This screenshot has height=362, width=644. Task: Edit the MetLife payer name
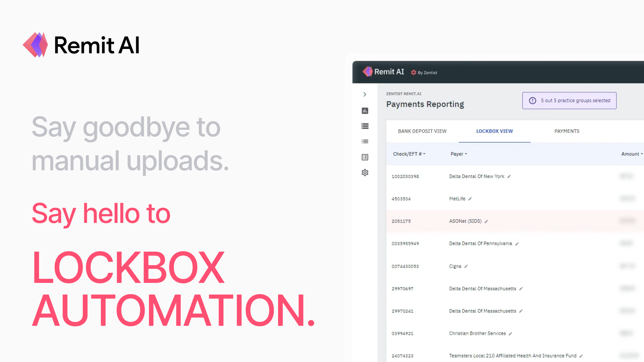pos(470,198)
